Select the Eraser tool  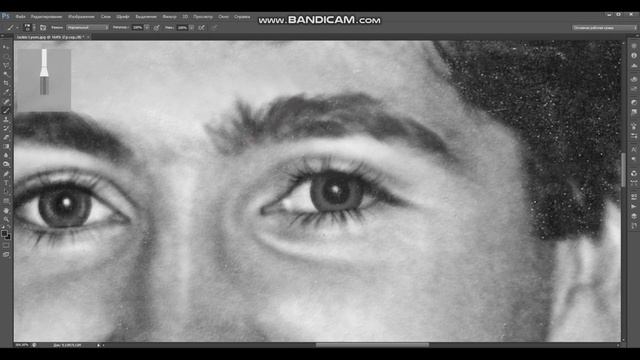click(x=6, y=137)
